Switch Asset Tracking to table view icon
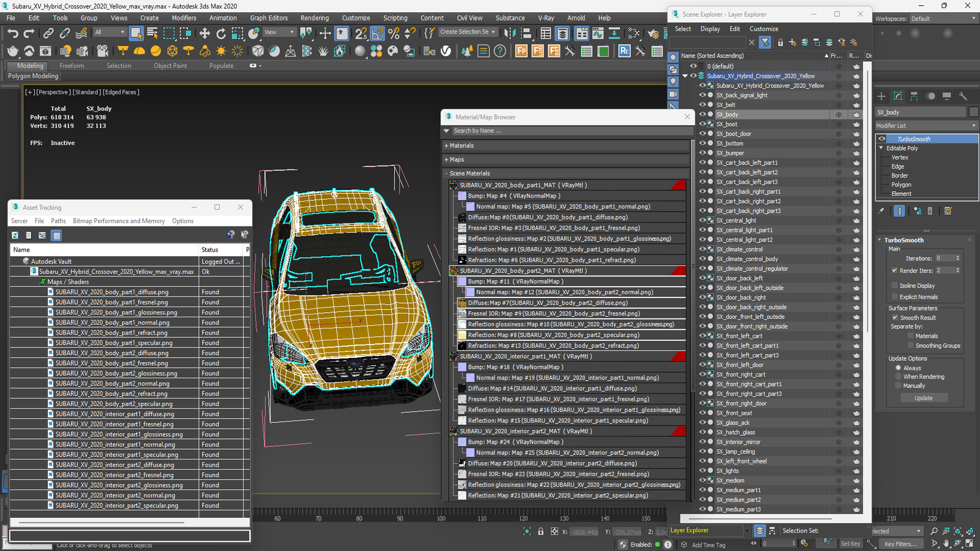This screenshot has height=551, width=980. [x=57, y=235]
